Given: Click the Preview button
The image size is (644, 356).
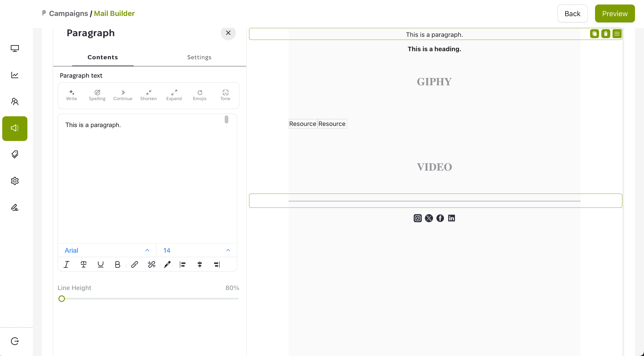Looking at the screenshot, I should click(615, 14).
